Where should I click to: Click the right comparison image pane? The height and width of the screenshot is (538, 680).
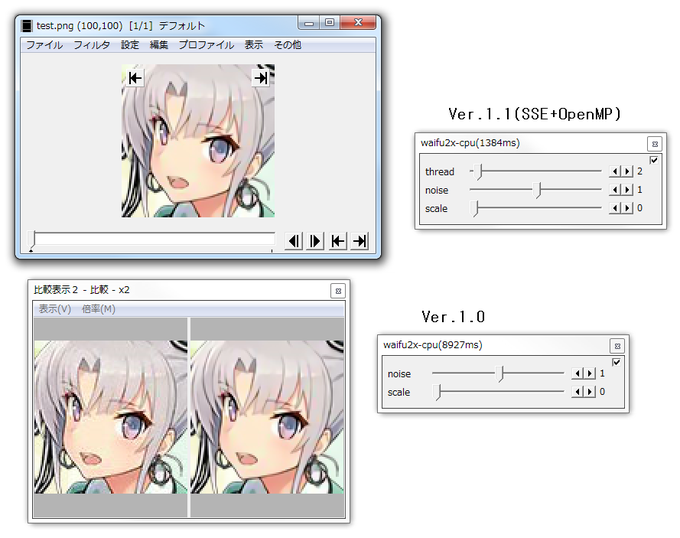[x=267, y=417]
